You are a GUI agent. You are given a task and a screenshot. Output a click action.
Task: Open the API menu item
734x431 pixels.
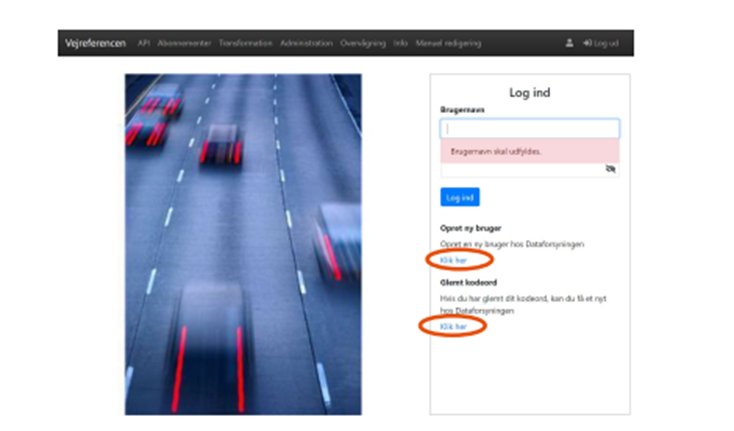[x=144, y=44]
